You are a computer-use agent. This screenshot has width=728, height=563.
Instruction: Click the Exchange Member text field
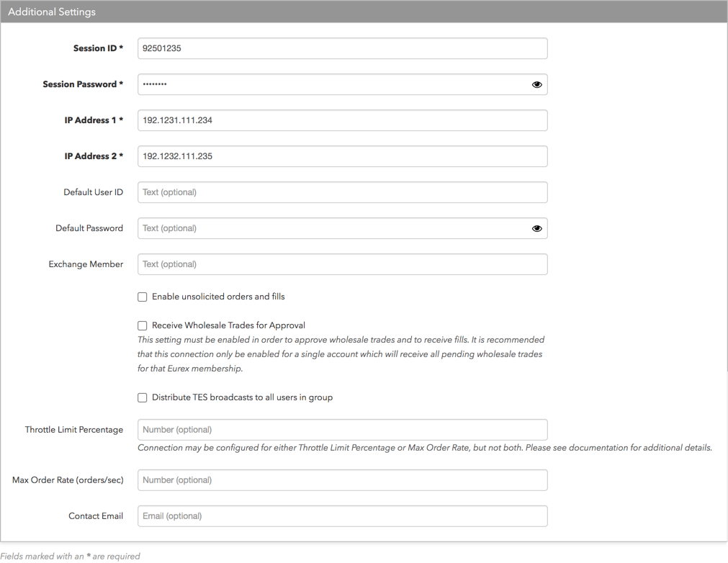coord(343,264)
